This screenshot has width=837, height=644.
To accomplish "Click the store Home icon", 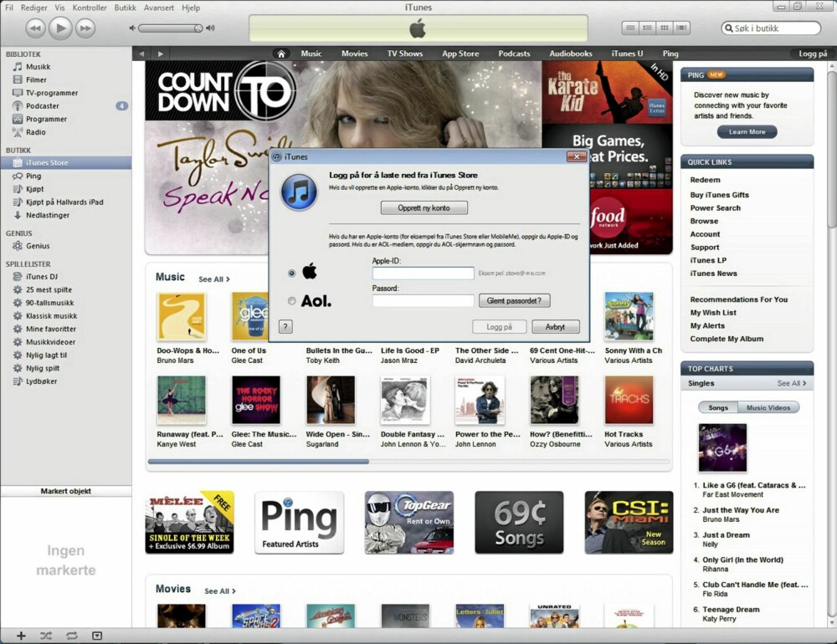I will (281, 54).
